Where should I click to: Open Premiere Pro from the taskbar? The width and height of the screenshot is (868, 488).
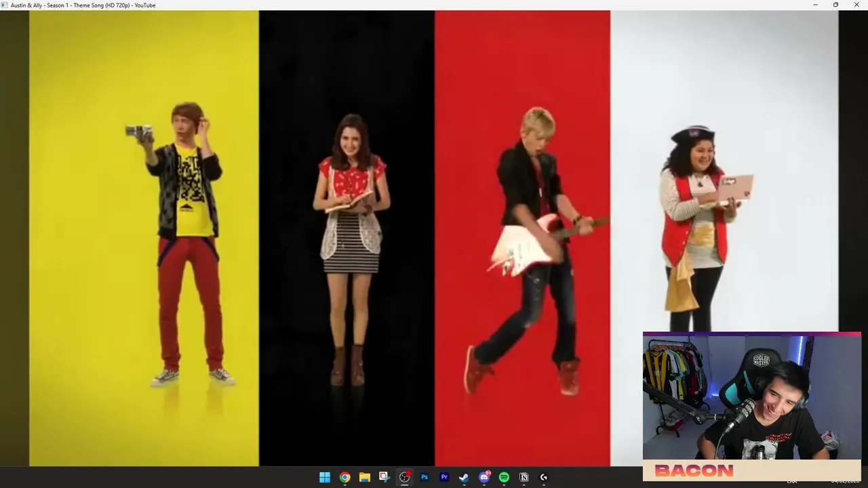444,477
